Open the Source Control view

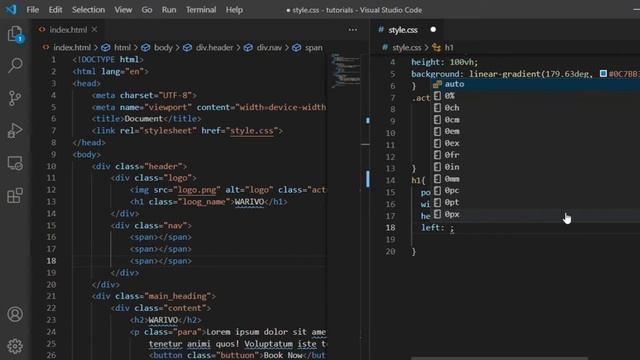click(x=15, y=98)
